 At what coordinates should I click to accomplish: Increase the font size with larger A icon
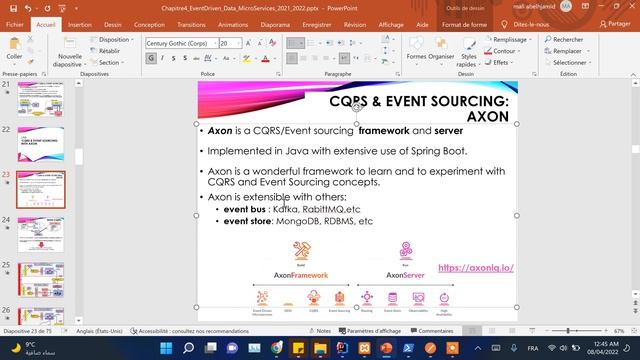coord(248,43)
